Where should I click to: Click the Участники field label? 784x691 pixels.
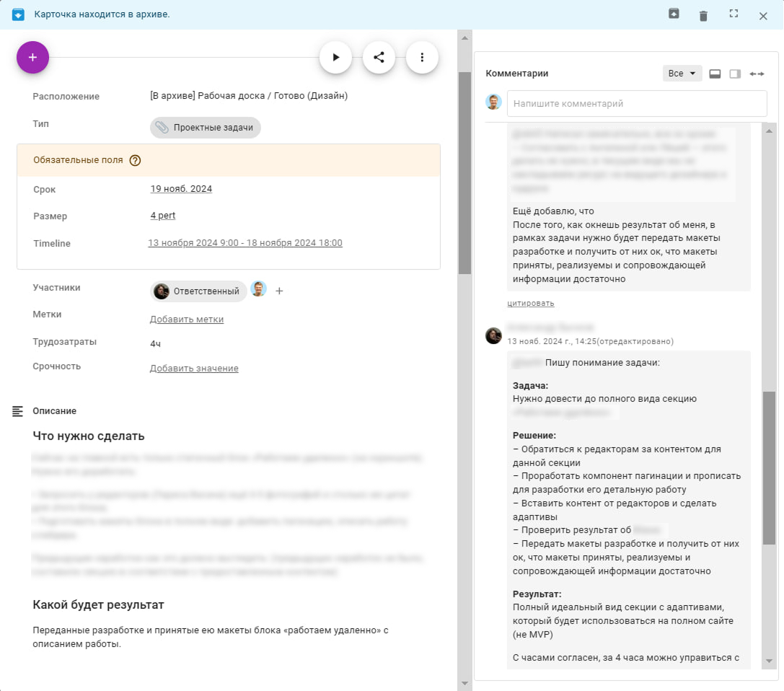(x=56, y=288)
